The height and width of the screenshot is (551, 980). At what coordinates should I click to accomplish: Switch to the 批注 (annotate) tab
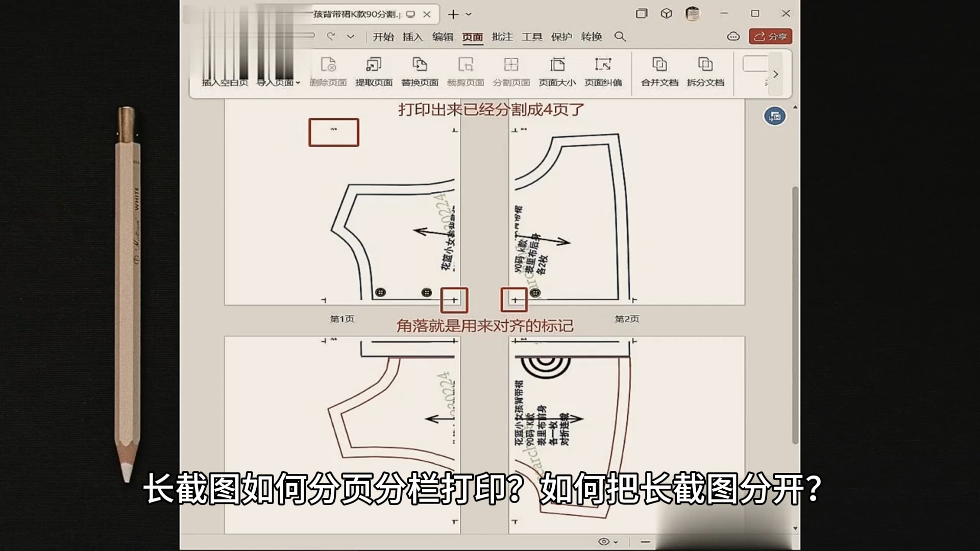pos(502,37)
